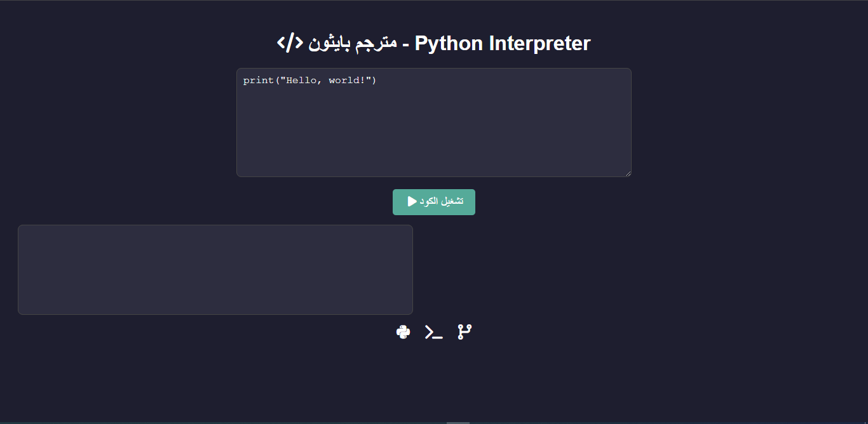
Task: Focus the Python code input textarea
Action: (x=434, y=123)
